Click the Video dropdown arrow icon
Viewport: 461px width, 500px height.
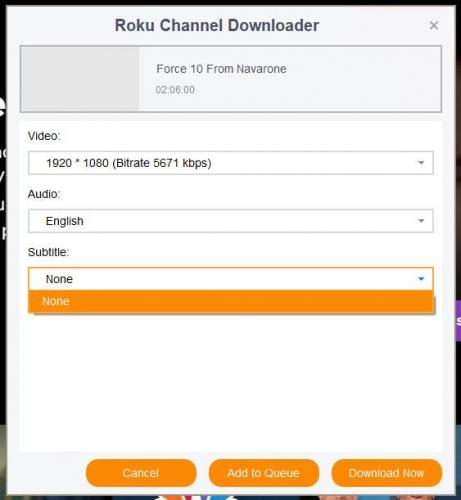click(x=421, y=163)
